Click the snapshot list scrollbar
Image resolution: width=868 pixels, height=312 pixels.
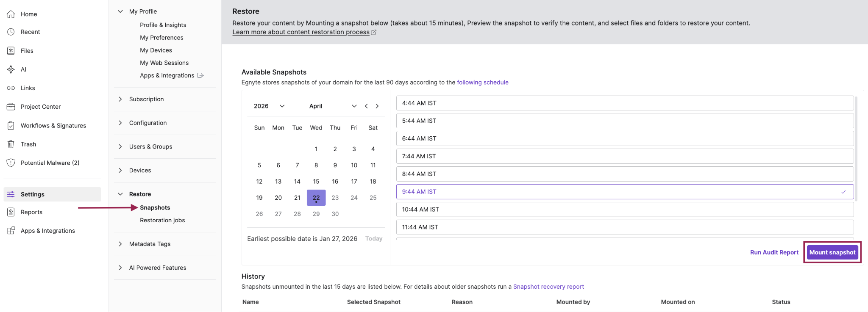[856, 148]
